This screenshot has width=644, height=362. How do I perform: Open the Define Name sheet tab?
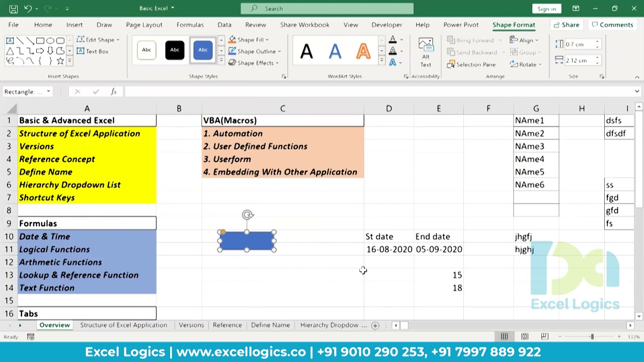(270, 325)
